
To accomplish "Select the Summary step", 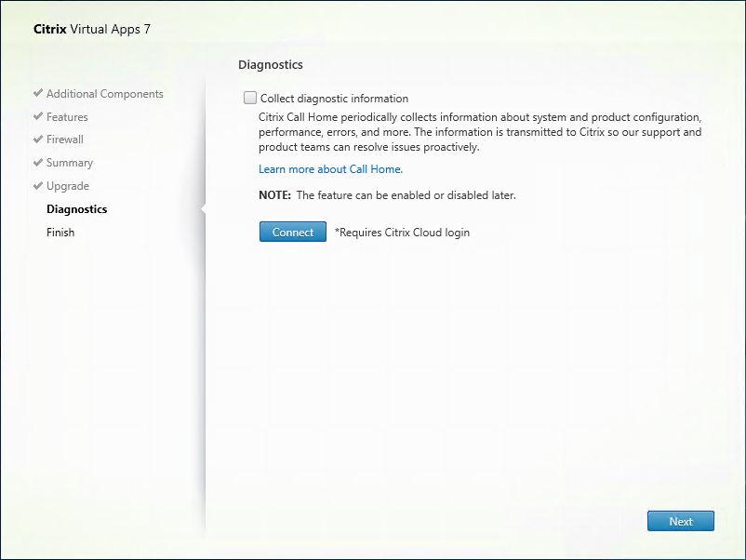I will click(70, 163).
